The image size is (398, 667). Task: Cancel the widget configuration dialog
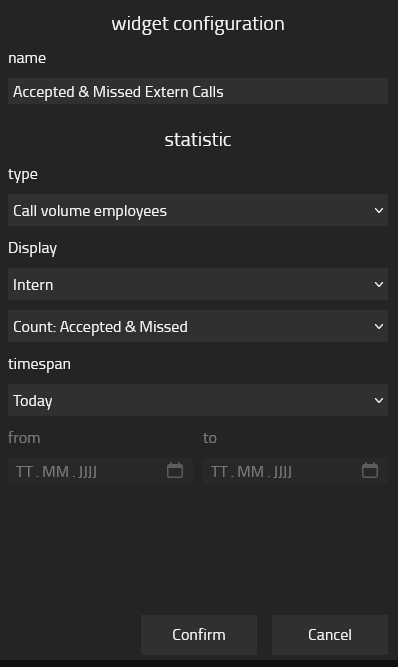pyautogui.click(x=330, y=635)
